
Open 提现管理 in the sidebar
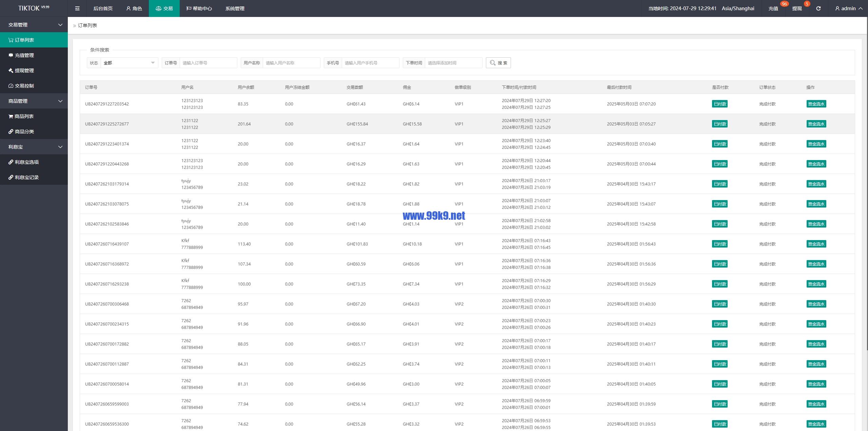click(34, 71)
